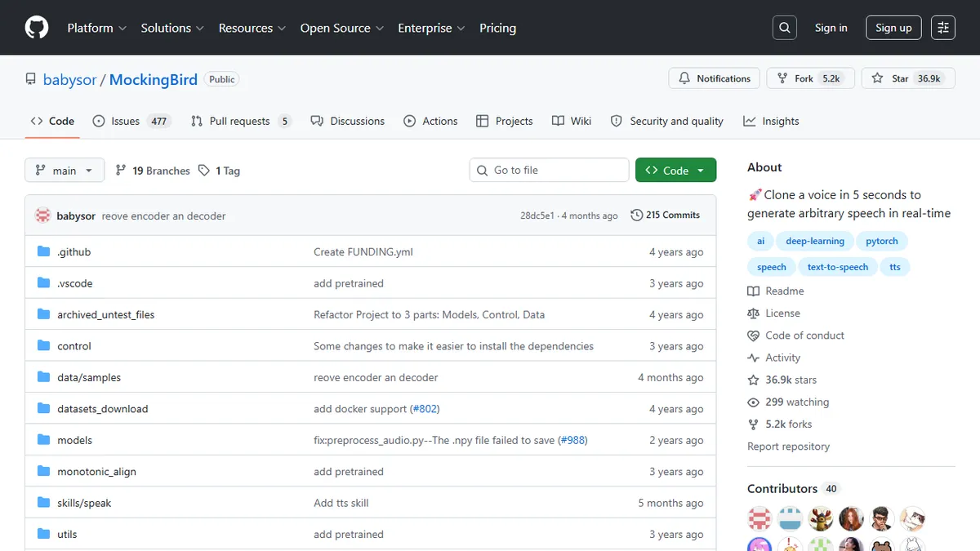Open the Actions tab
The width and height of the screenshot is (980, 551).
pyautogui.click(x=430, y=121)
